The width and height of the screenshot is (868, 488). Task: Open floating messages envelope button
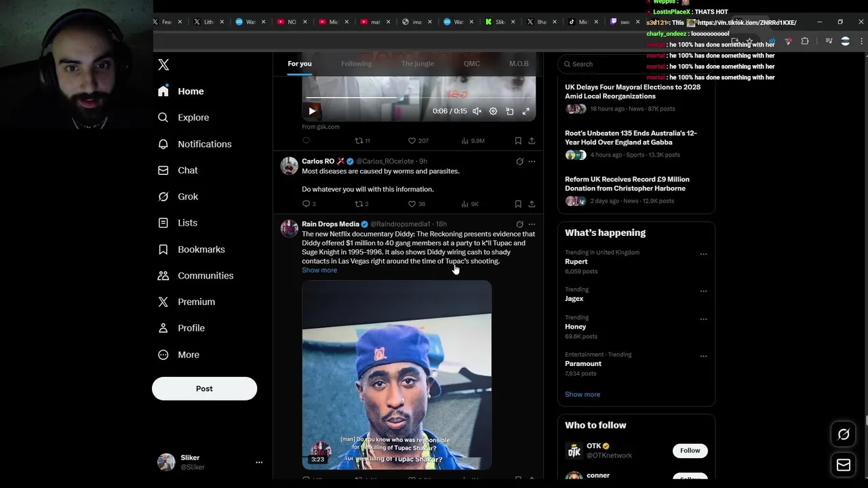point(844,465)
